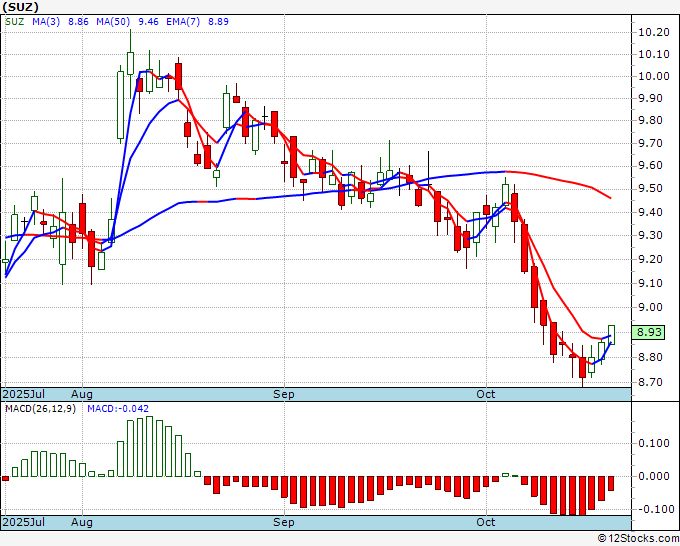The width and height of the screenshot is (680, 546).
Task: Click the Sep marker on price chart axis
Action: click(x=284, y=395)
